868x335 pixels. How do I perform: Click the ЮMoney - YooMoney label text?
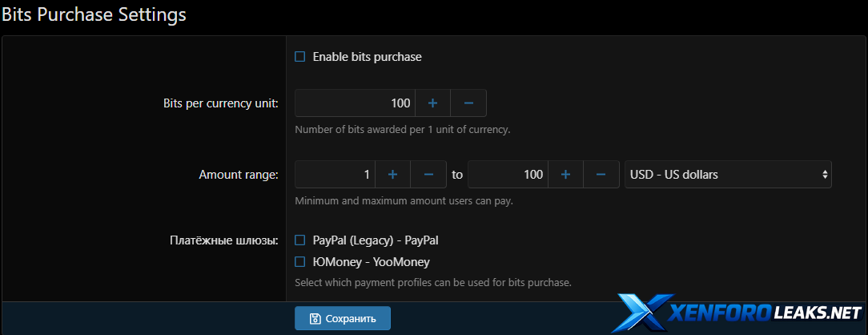click(x=371, y=261)
